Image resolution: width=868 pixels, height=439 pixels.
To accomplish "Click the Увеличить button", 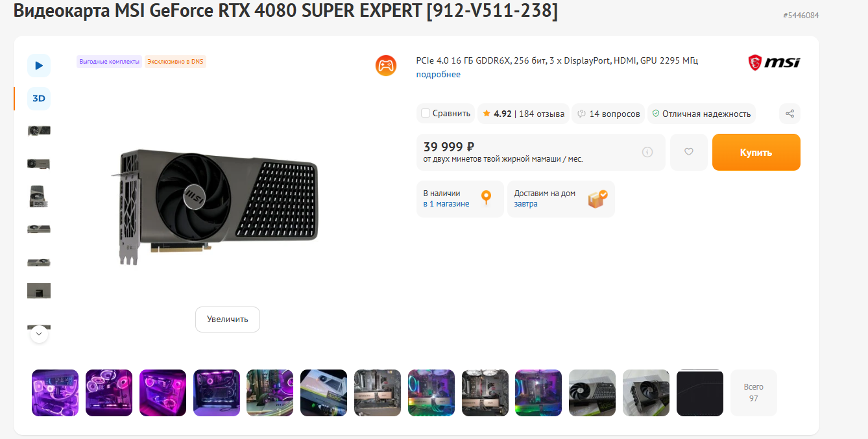I will [228, 320].
